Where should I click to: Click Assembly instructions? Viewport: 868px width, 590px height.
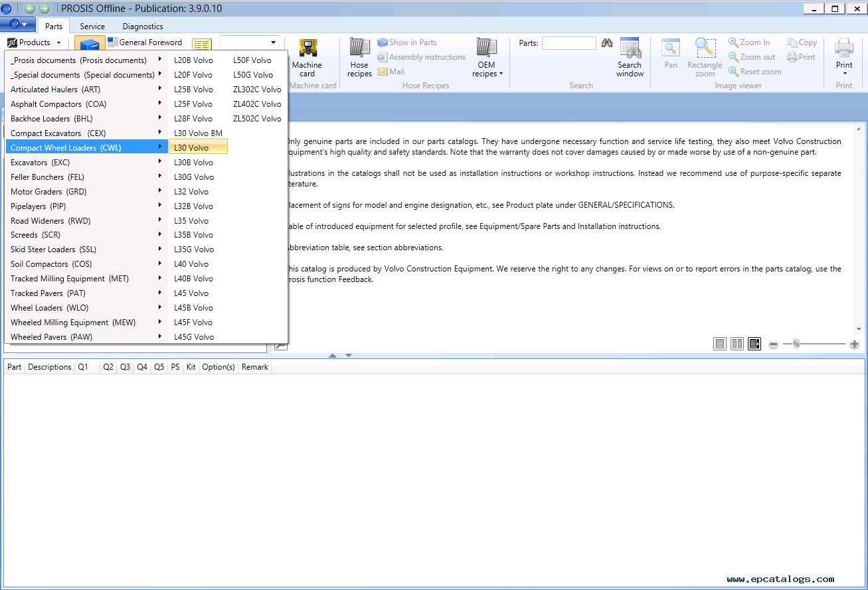click(x=421, y=57)
